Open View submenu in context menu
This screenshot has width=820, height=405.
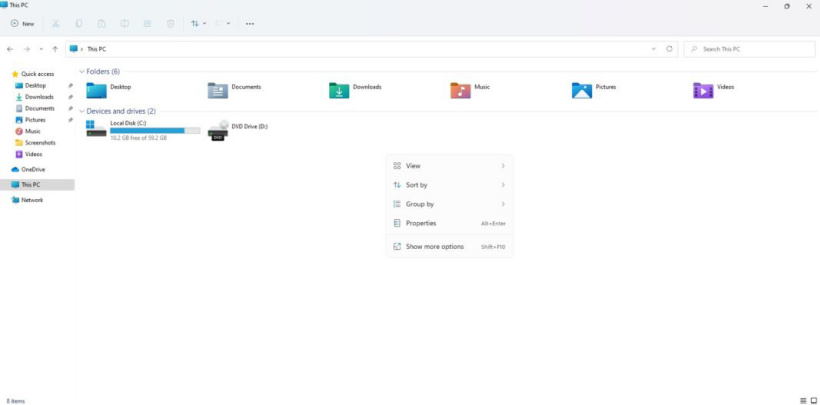point(449,166)
